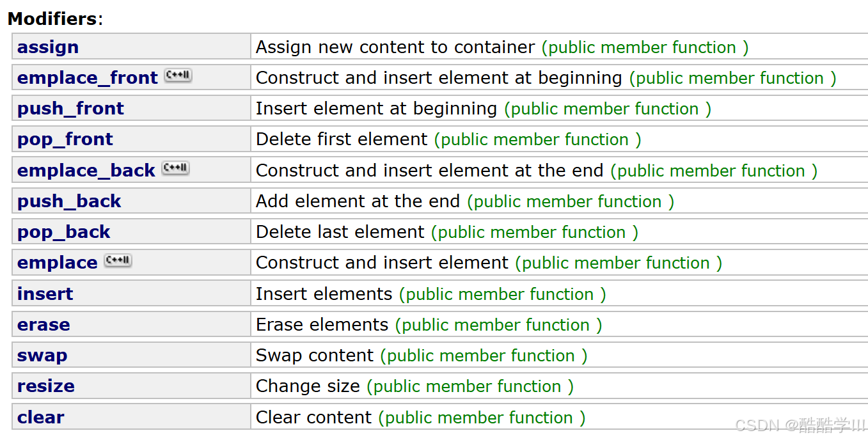Click the C++11 icon after emplace
868x440 pixels.
[118, 261]
